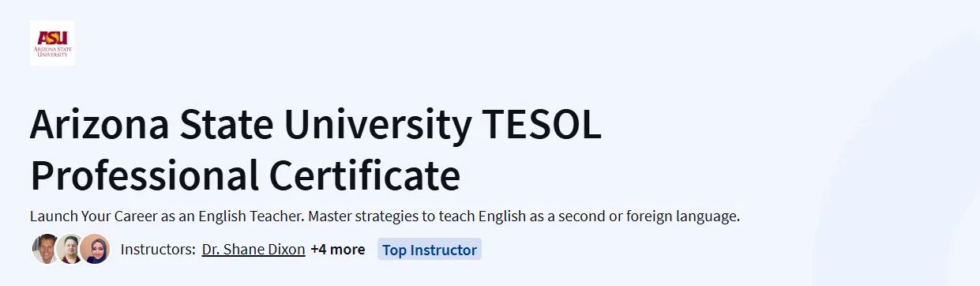Click the Top Instructor badge

[x=430, y=250]
